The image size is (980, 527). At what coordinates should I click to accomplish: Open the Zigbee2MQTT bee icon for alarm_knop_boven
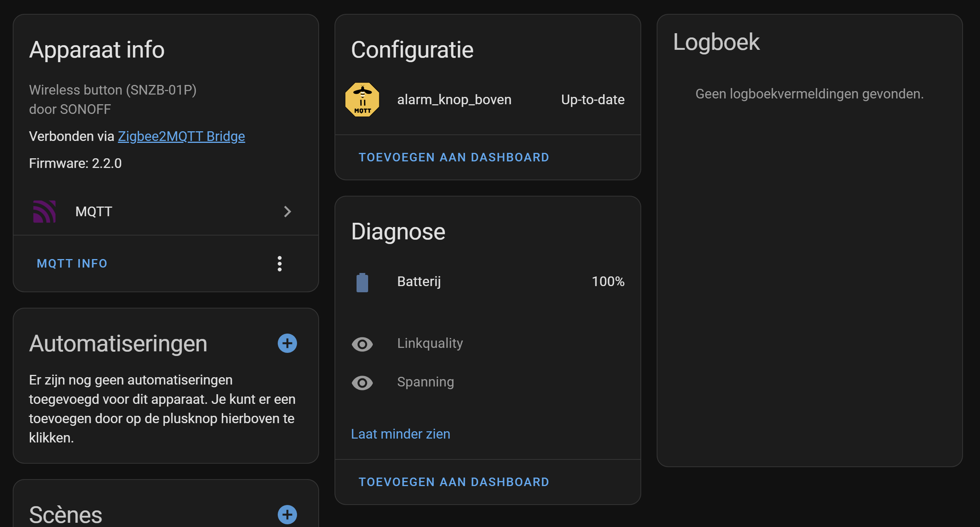pyautogui.click(x=362, y=99)
